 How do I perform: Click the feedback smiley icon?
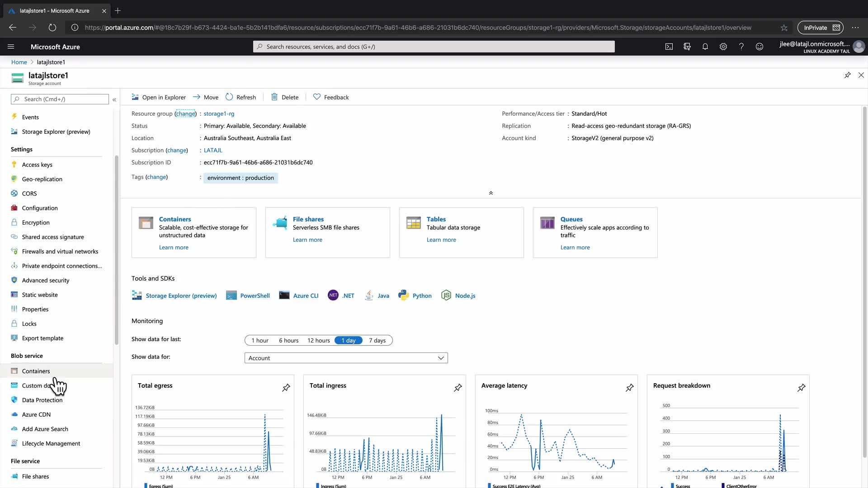tap(759, 47)
